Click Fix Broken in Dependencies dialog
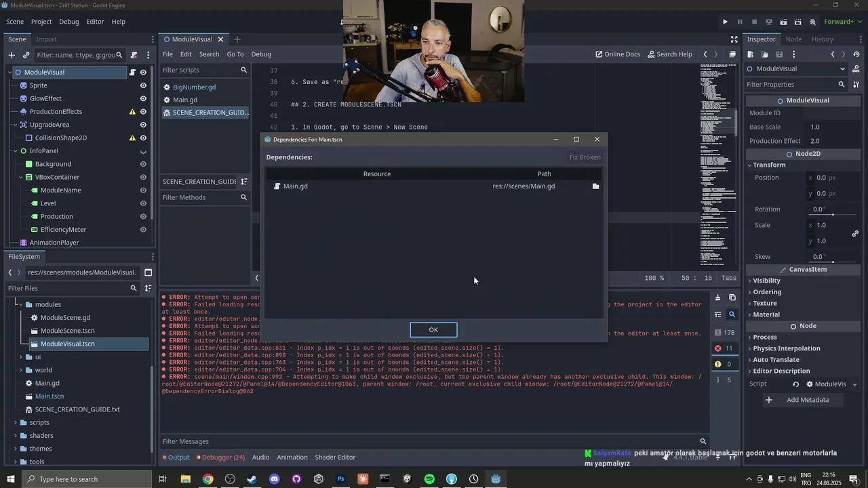The height and width of the screenshot is (488, 868). [585, 157]
